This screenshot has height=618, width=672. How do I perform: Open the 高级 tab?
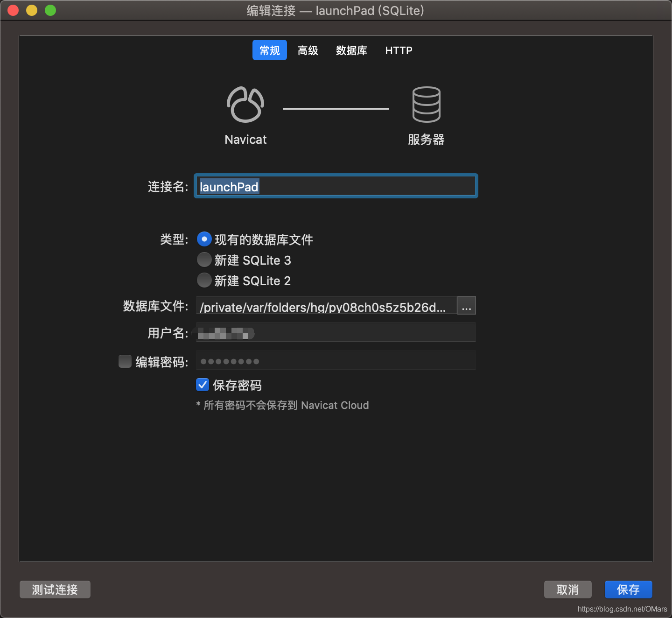tap(308, 50)
